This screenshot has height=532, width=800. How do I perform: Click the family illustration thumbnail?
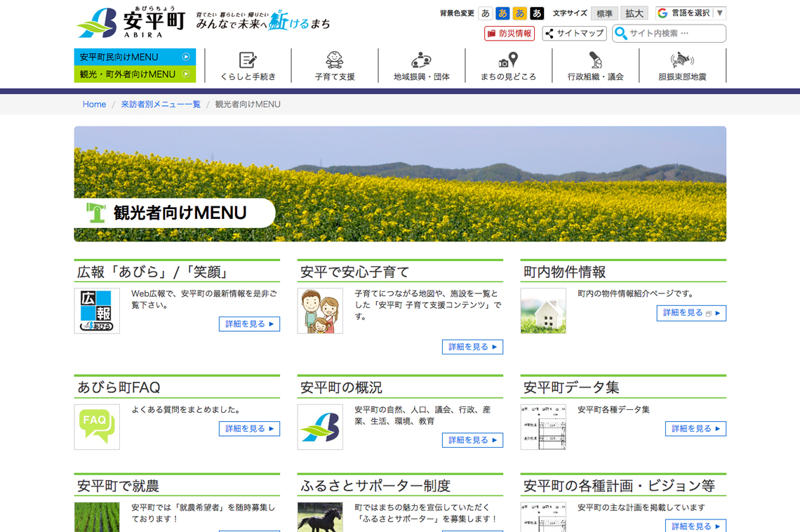[x=321, y=311]
